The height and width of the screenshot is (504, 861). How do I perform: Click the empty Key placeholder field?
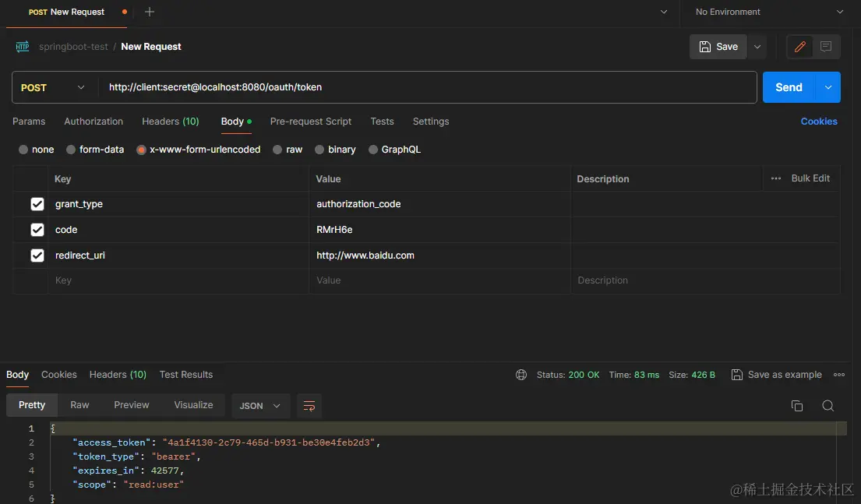click(x=178, y=280)
